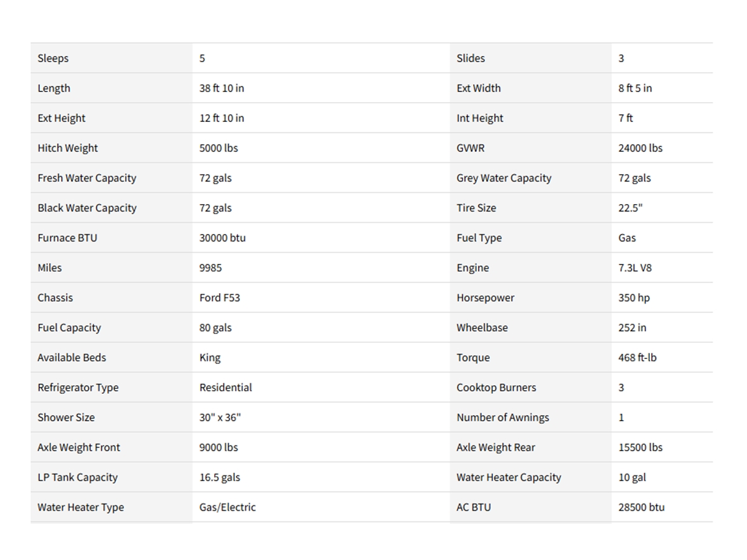Select the Hitch Weight value 5000 lbs
The height and width of the screenshot is (560, 747).
[218, 148]
